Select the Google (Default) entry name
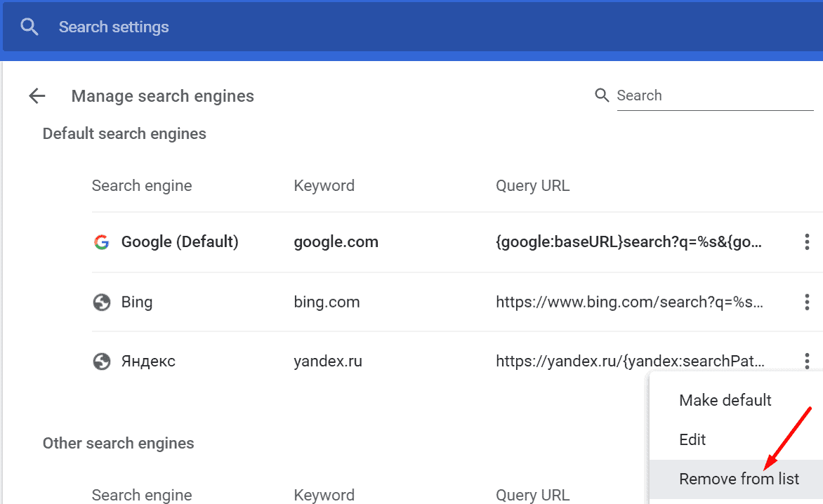 coord(180,242)
